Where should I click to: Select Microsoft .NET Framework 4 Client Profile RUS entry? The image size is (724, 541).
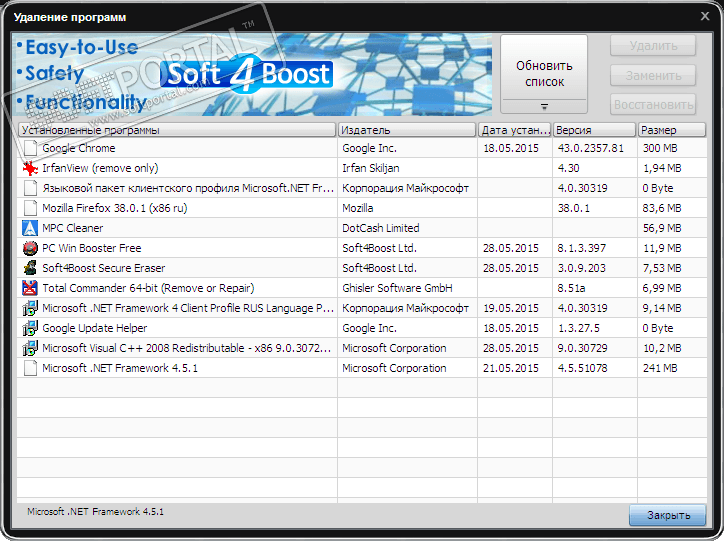[x=187, y=308]
